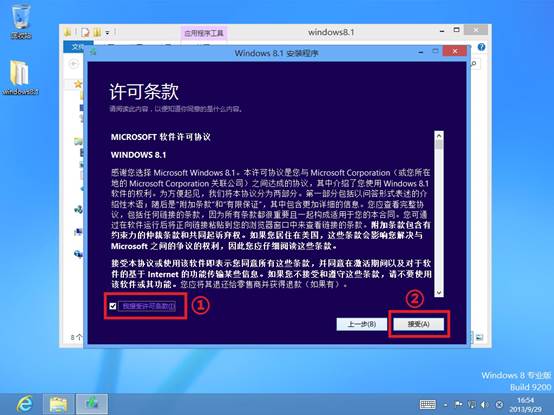
Task: Show hidden tray icons arrow
Action: [446, 405]
